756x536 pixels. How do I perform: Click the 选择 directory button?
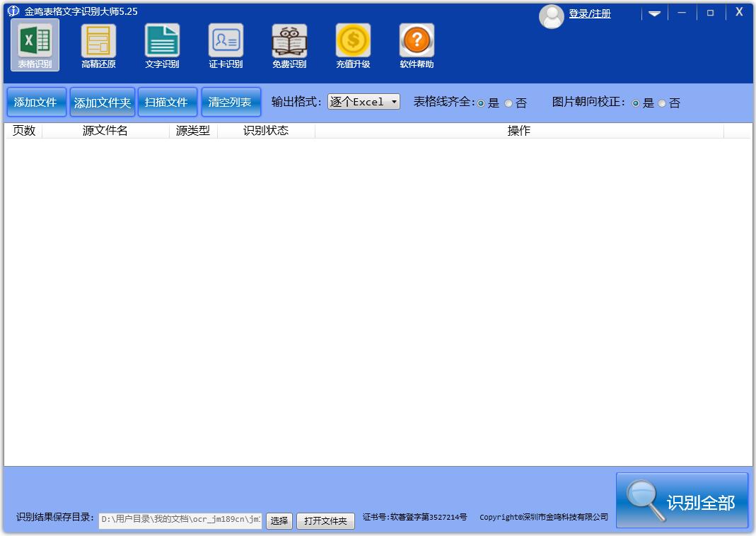(279, 520)
